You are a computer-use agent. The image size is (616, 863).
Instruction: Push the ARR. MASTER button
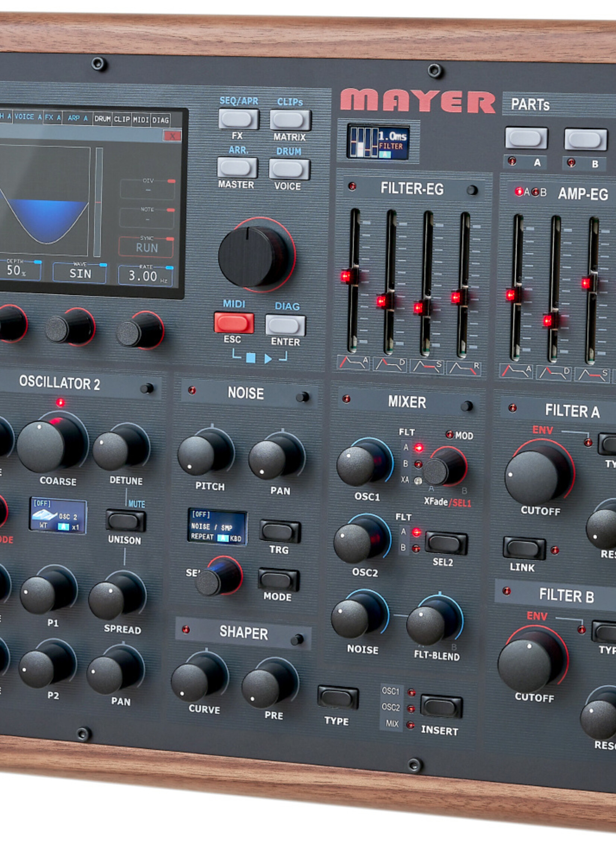238,168
